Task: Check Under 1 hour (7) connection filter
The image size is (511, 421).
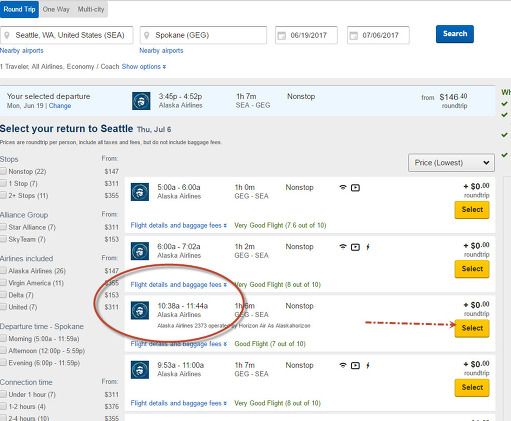Action: pos(3,394)
